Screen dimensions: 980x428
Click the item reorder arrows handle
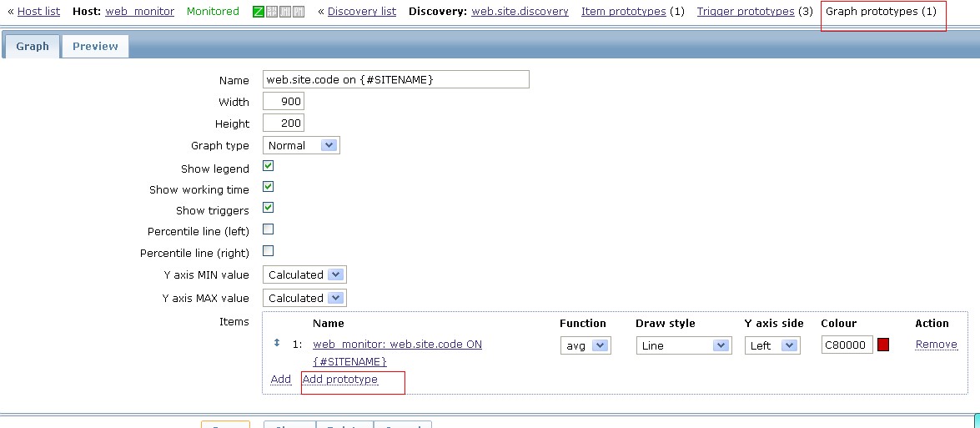[x=277, y=343]
